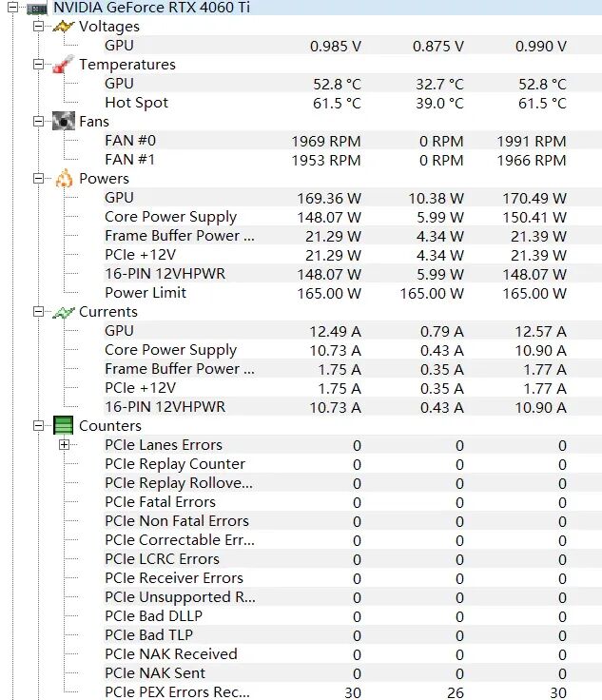Select the GPU row under Powers
The width and height of the screenshot is (602, 700).
click(353, 197)
